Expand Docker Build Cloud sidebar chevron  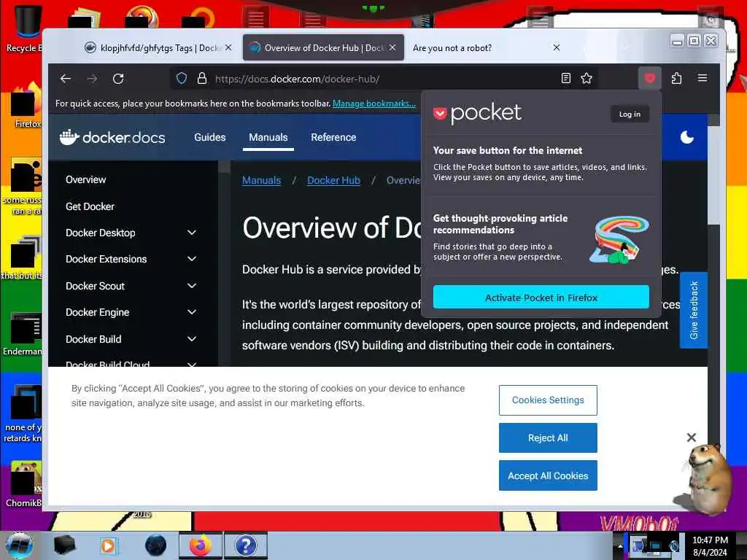pyautogui.click(x=192, y=365)
